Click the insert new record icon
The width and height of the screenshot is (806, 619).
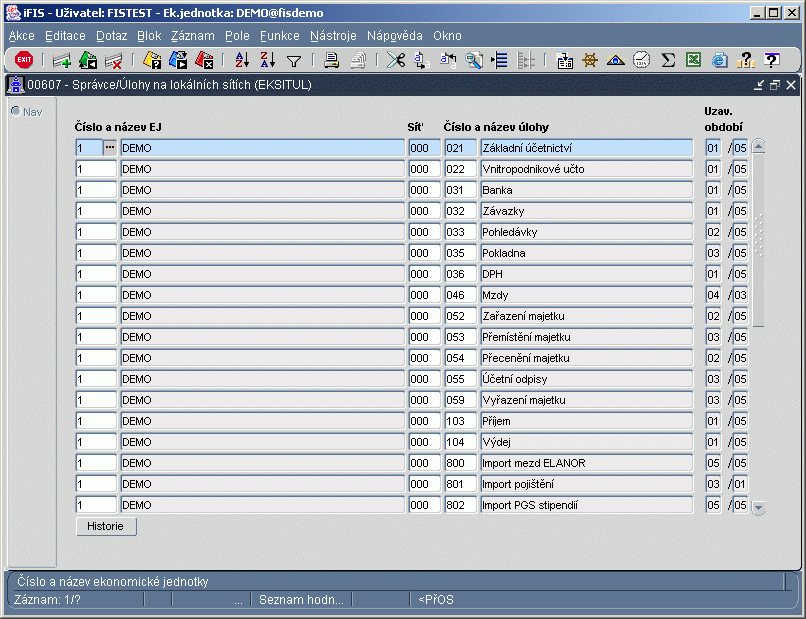62,61
